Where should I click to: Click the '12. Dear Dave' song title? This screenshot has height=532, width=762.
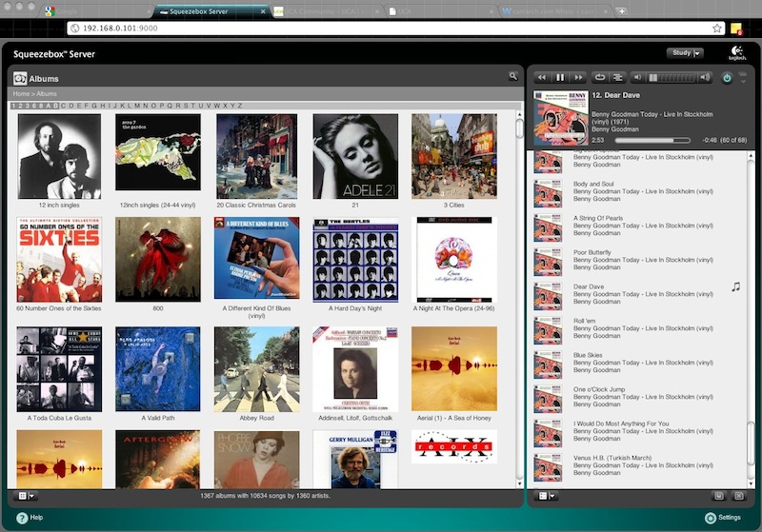coord(615,95)
